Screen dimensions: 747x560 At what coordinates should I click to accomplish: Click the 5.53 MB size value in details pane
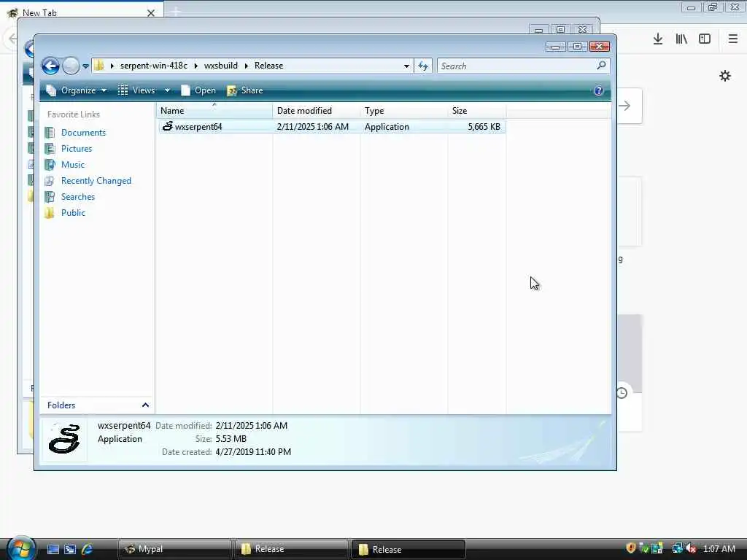231,438
